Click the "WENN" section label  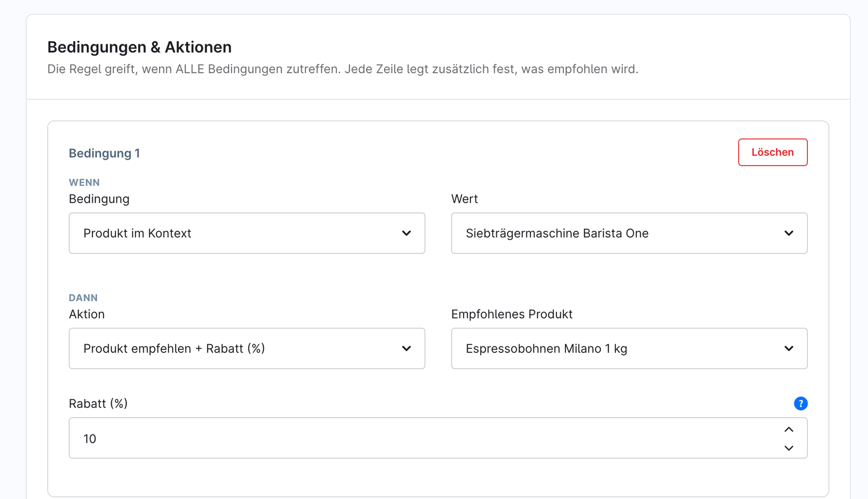[x=84, y=182]
